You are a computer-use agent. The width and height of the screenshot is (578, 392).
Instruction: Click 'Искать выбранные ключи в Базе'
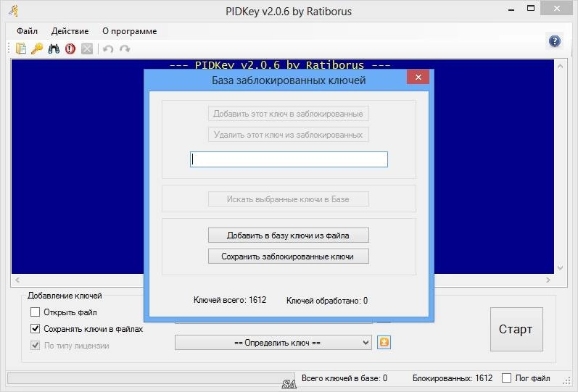coord(288,199)
